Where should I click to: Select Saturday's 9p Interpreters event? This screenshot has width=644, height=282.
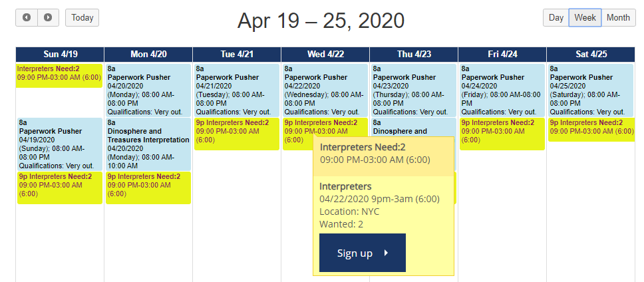point(590,127)
